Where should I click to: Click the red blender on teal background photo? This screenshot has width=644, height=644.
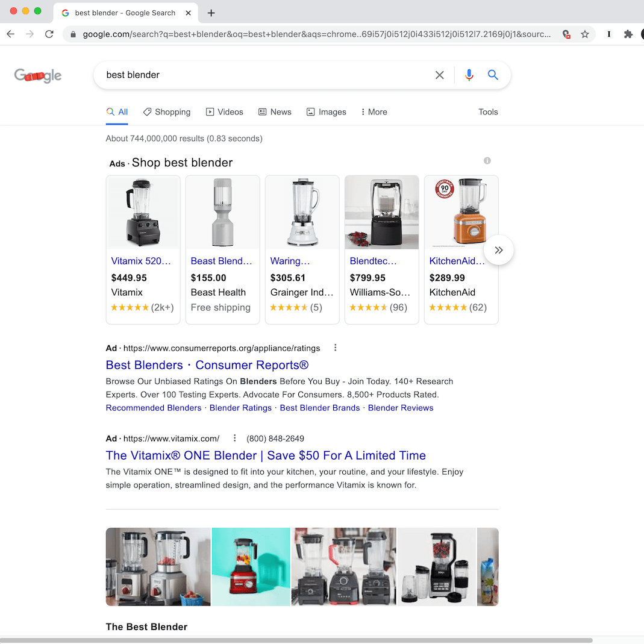coord(251,567)
